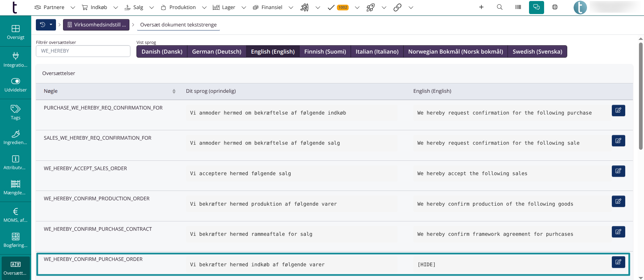This screenshot has height=280, width=644.
Task: Go to Virksomhedsindstillinger breadcrumb button
Action: 96,25
